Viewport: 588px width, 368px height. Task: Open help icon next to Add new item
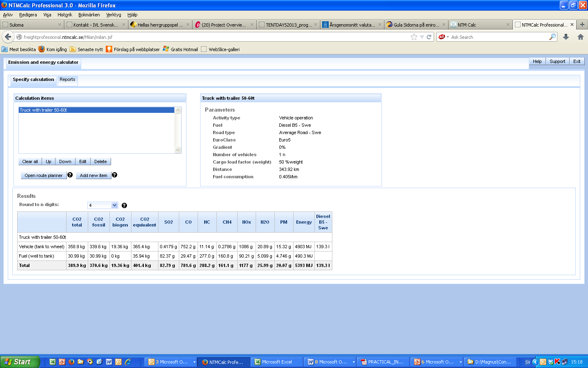click(115, 175)
